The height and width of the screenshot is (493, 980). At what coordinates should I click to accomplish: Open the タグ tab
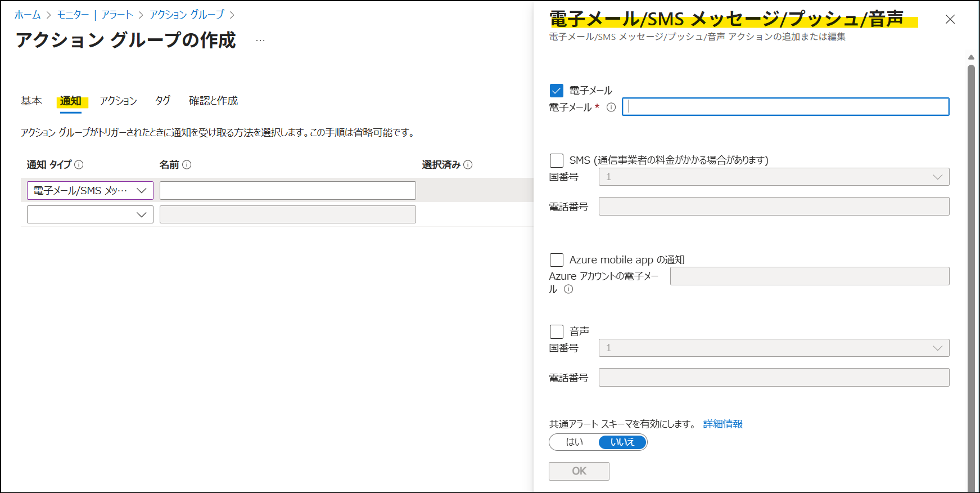click(x=162, y=101)
